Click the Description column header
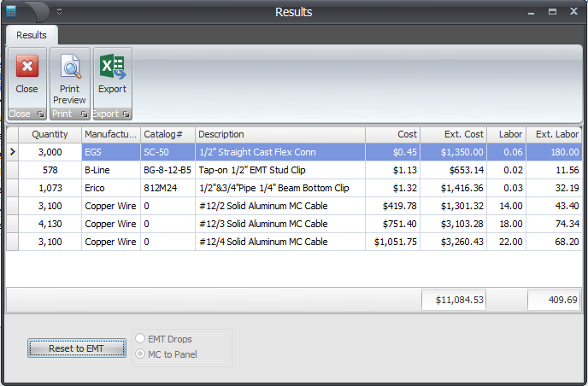Image resolution: width=588 pixels, height=386 pixels. point(279,134)
